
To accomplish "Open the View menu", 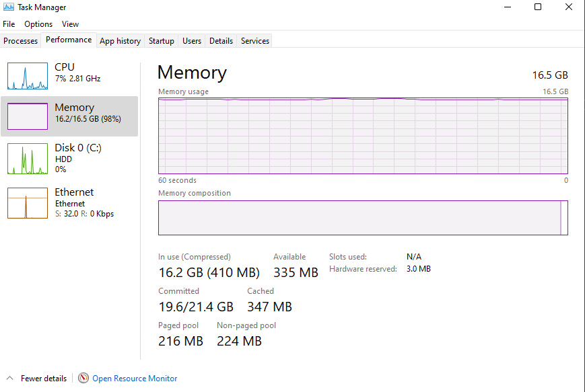I will pyautogui.click(x=70, y=24).
